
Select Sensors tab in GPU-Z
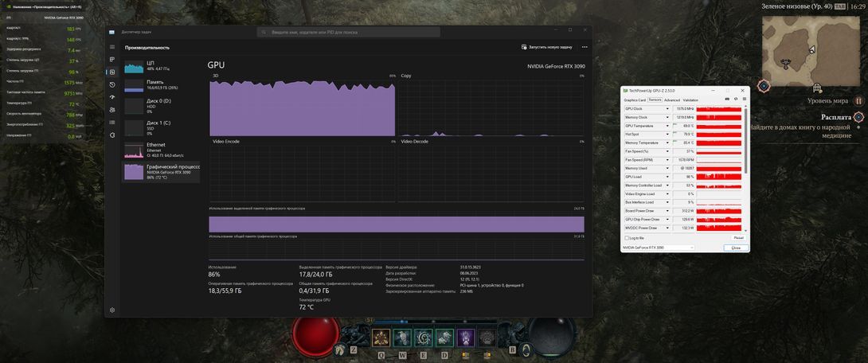coord(655,100)
